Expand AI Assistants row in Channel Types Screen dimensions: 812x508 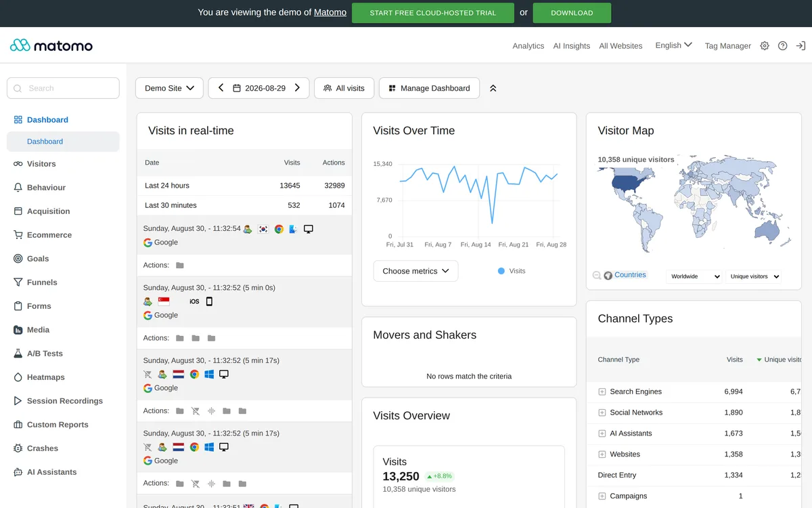click(602, 433)
